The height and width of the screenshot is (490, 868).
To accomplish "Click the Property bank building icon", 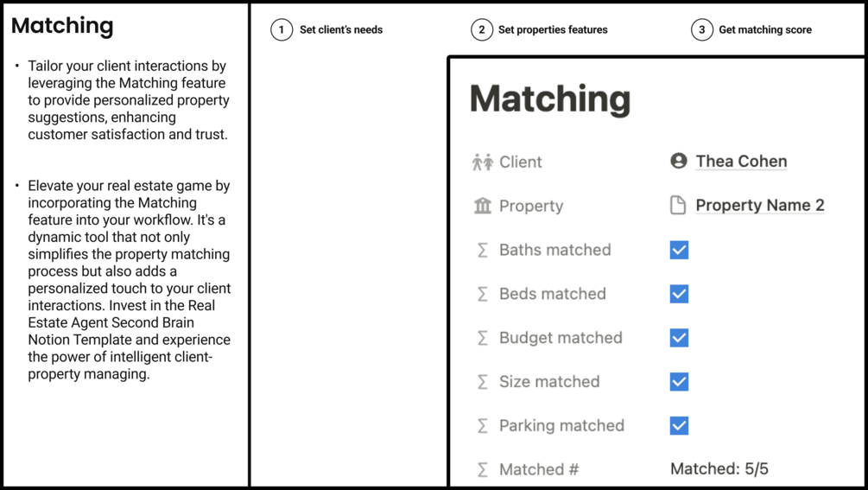I will (x=482, y=206).
